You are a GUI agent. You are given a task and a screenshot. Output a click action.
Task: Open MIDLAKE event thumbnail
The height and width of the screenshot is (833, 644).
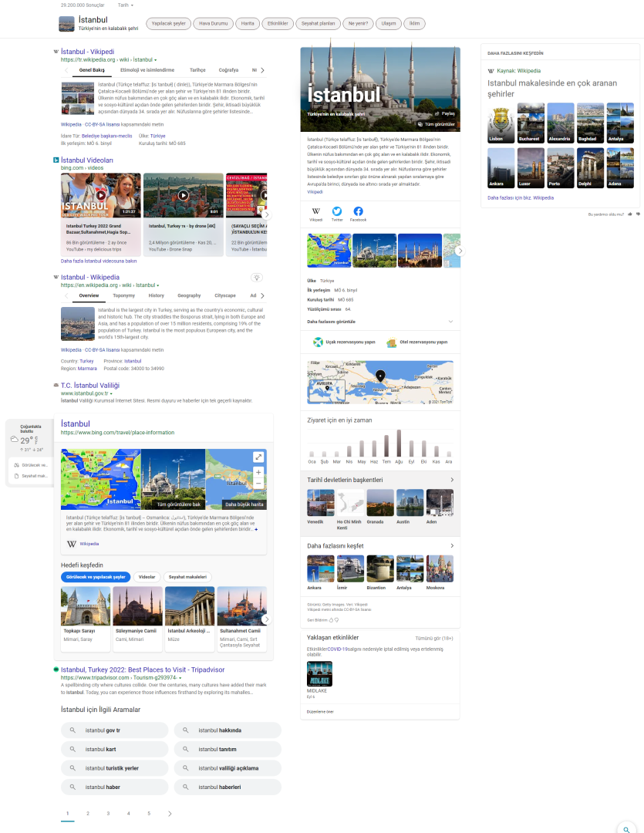[319, 673]
